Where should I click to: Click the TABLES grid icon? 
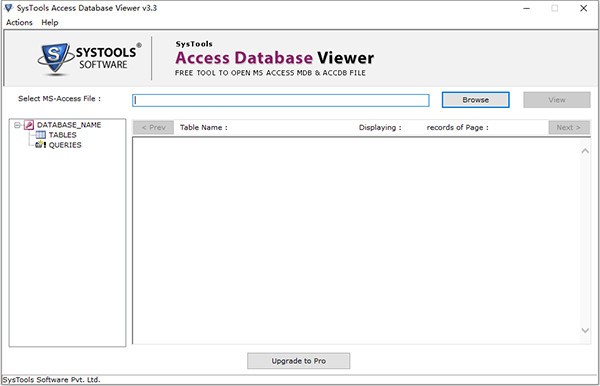coord(41,135)
